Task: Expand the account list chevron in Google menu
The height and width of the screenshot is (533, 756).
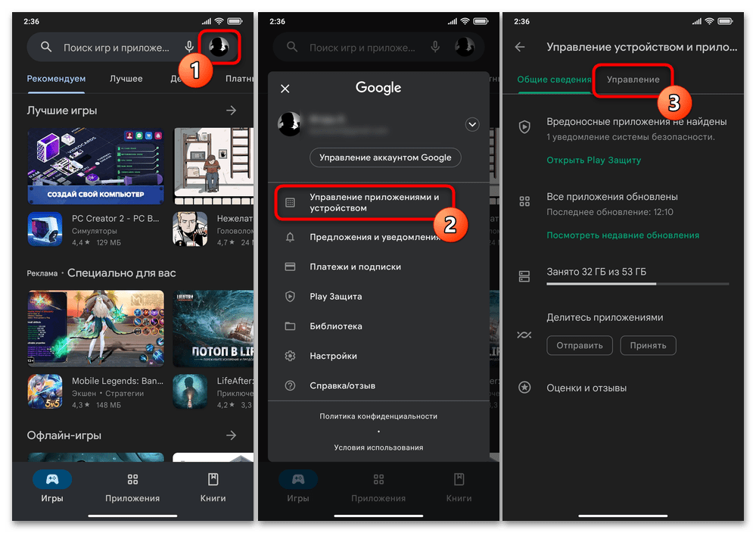Action: pos(472,124)
